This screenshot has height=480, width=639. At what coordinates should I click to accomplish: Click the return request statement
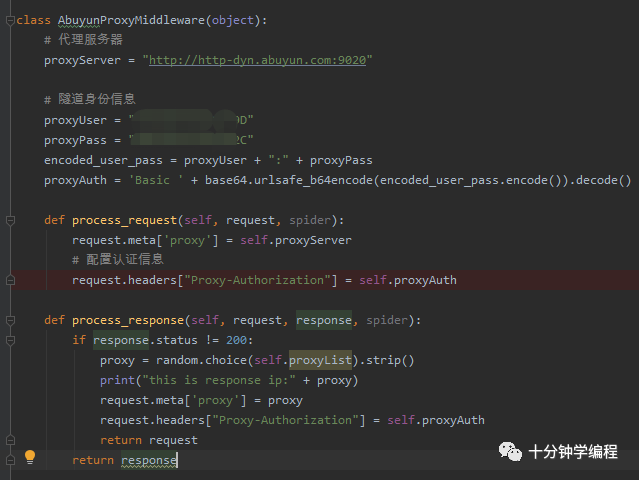coord(149,440)
